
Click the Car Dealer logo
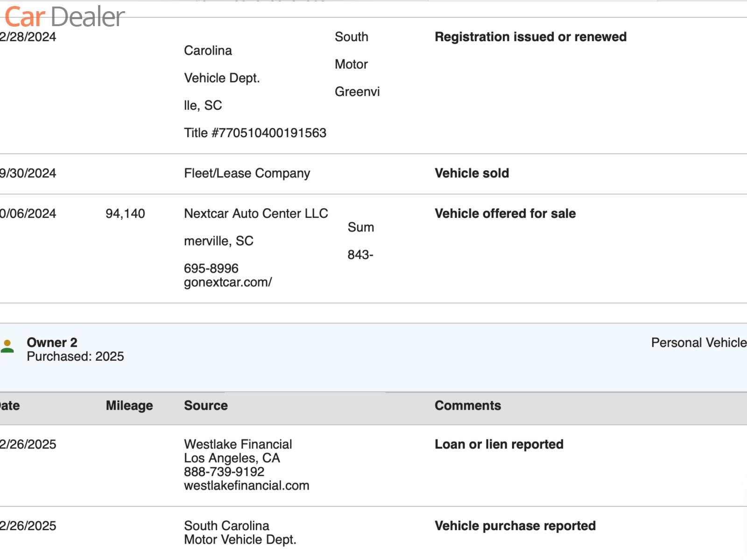pos(64,17)
